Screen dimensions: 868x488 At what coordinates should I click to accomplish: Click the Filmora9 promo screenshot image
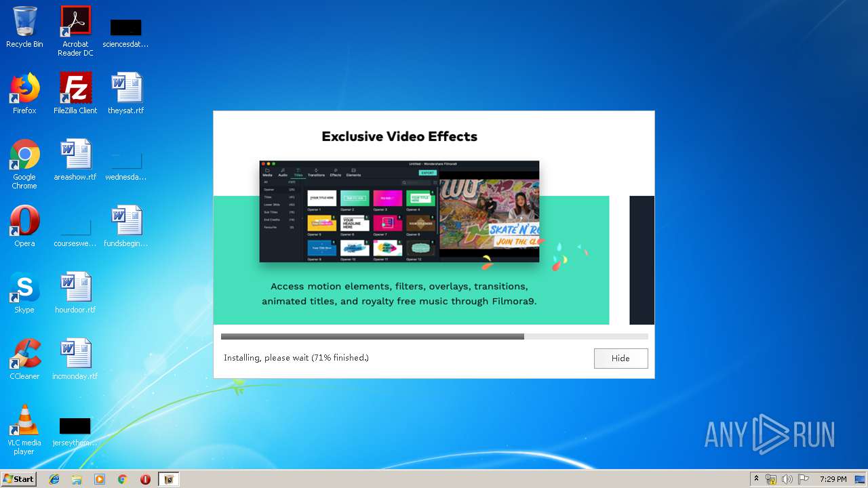[x=399, y=211]
